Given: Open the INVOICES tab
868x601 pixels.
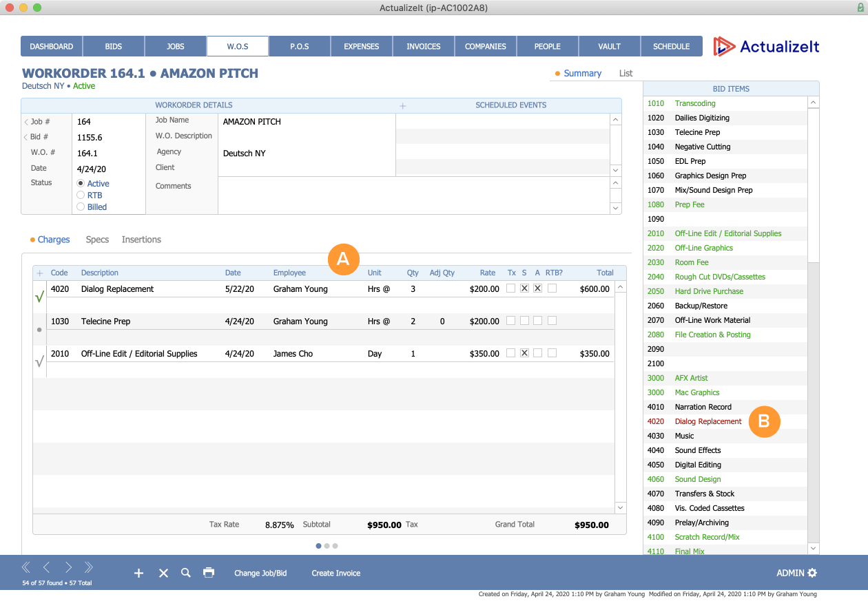Looking at the screenshot, I should 424,46.
